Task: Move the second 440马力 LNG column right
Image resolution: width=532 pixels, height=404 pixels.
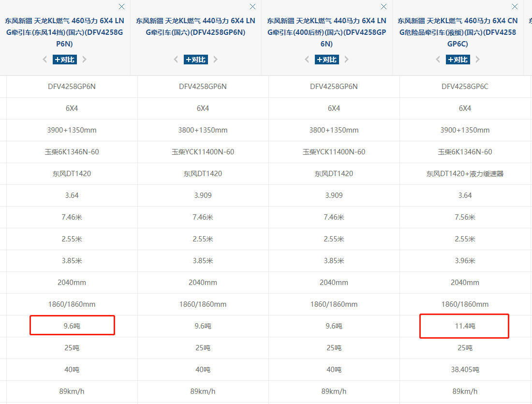Action: [x=216, y=60]
